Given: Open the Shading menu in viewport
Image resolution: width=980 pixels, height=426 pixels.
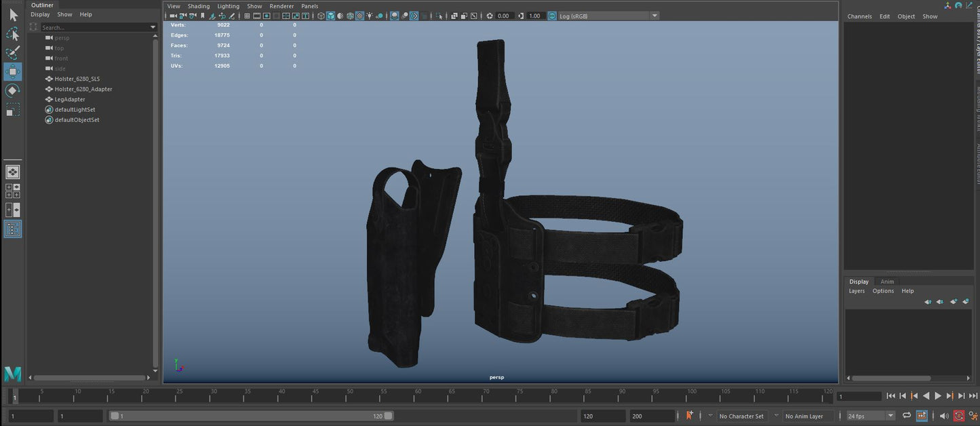Looking at the screenshot, I should (x=199, y=6).
